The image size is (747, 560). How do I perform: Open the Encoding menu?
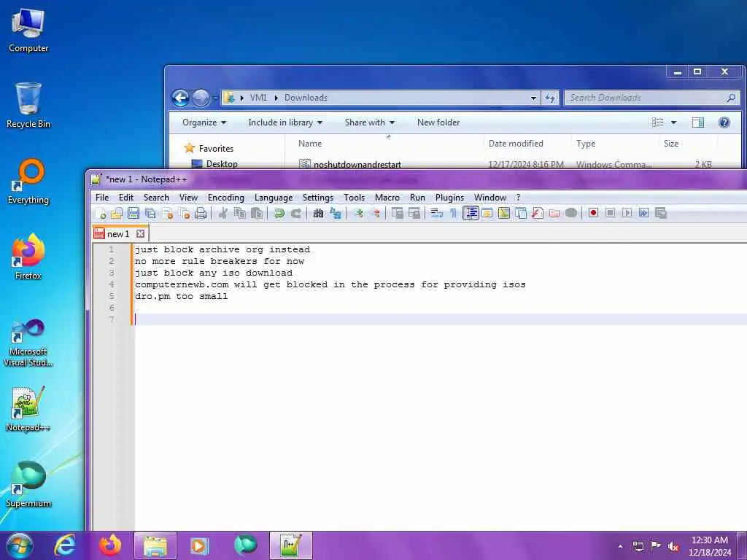[226, 197]
